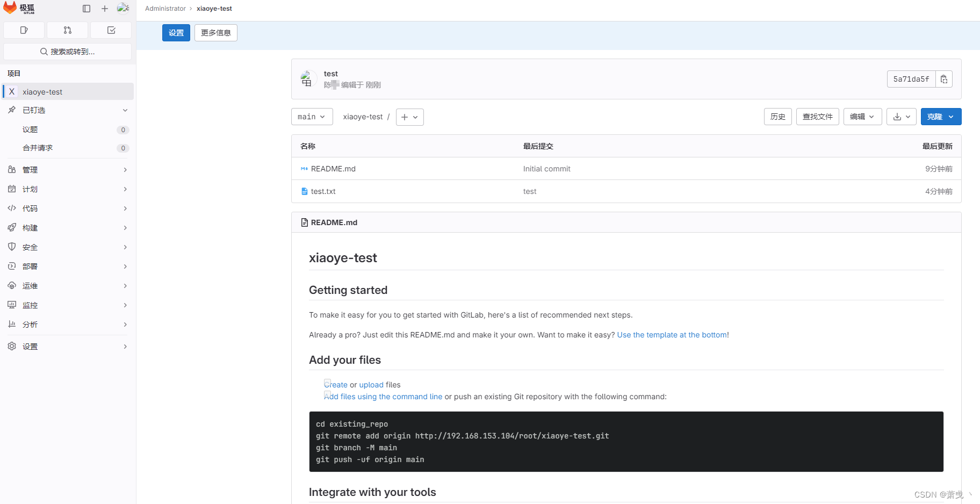Copy the commit SHA with clipboard icon
The height and width of the screenshot is (504, 980).
944,79
